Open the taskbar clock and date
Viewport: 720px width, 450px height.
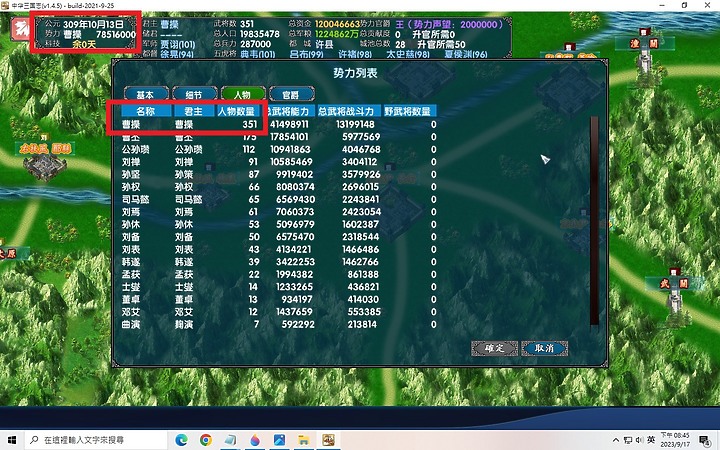point(675,440)
